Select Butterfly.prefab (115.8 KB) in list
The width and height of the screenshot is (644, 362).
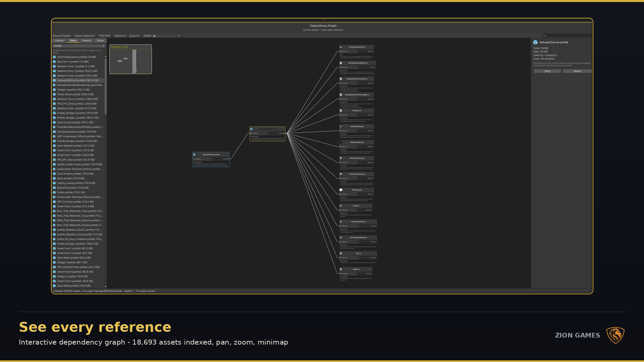[x=78, y=188]
